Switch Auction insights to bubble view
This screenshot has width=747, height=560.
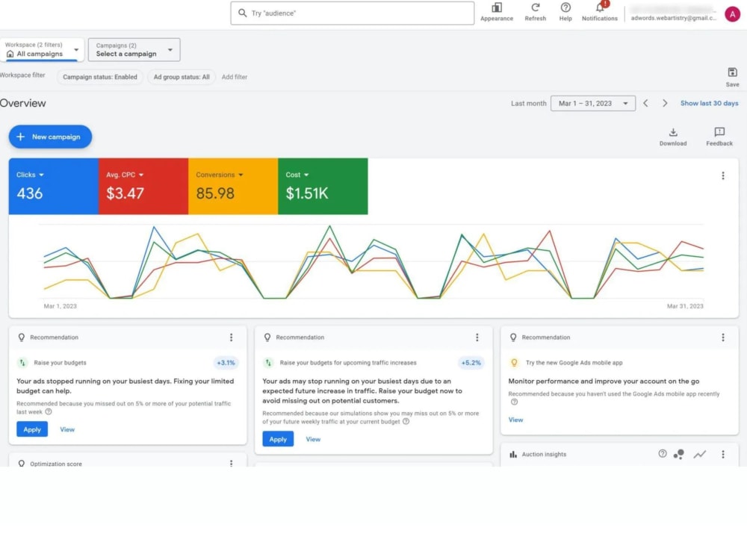tap(679, 454)
